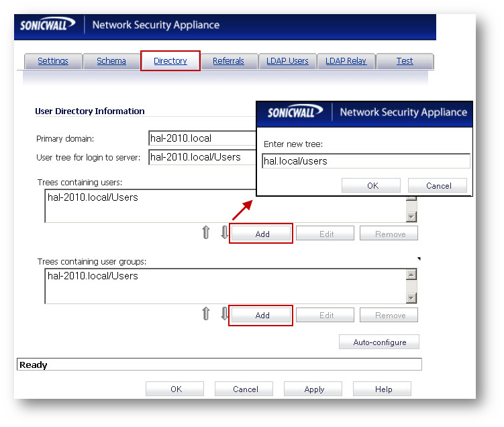This screenshot has height=427, width=504.
Task: Move users tree entry up arrow
Action: pyautogui.click(x=206, y=232)
